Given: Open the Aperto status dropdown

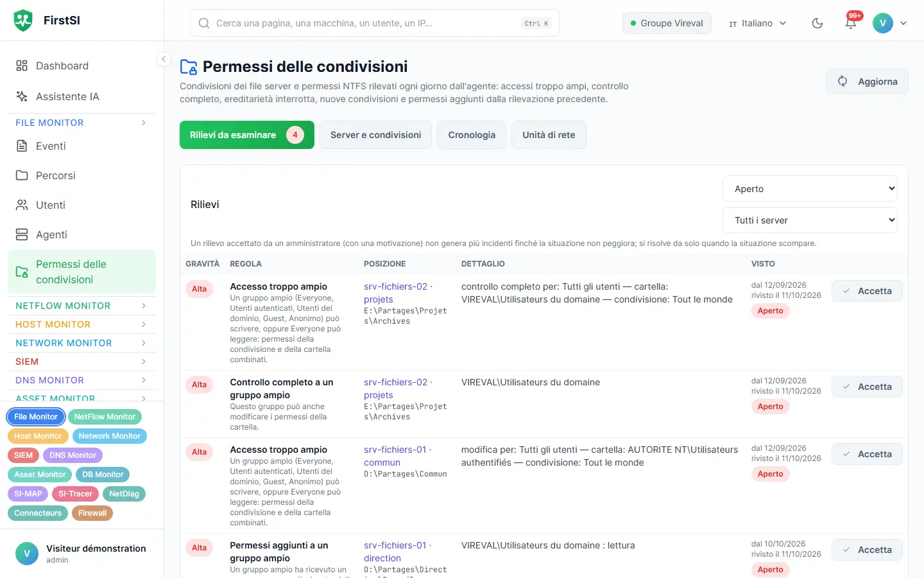Looking at the screenshot, I should [810, 189].
